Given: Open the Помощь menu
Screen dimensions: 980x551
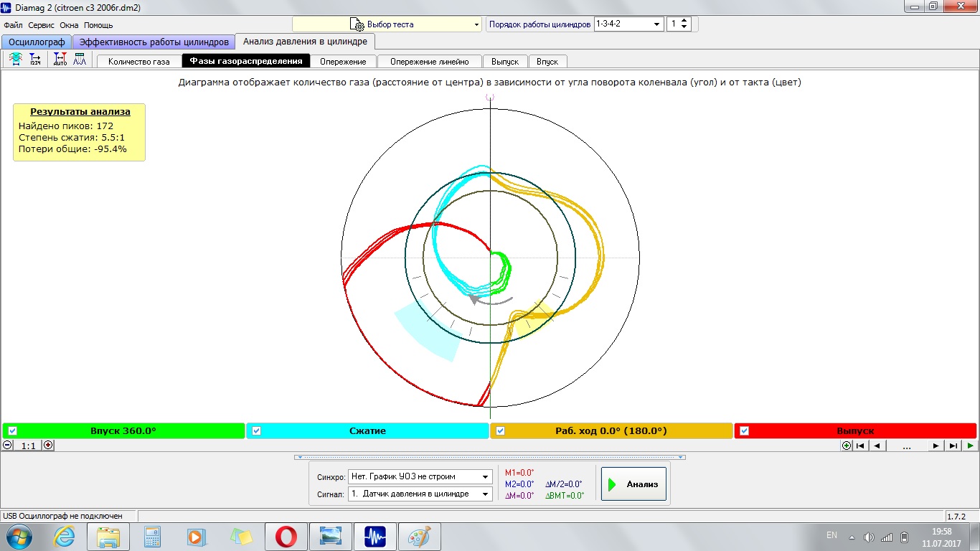Looking at the screenshot, I should tap(98, 25).
